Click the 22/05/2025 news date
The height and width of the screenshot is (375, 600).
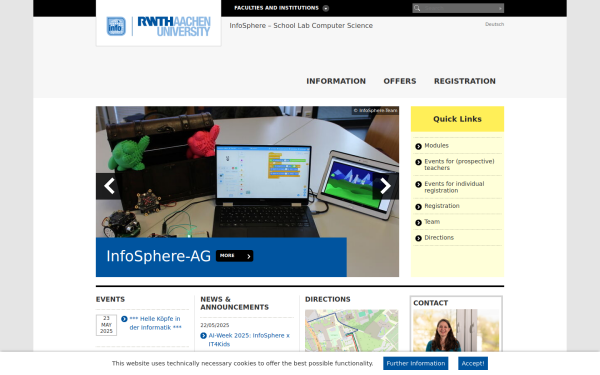pyautogui.click(x=215, y=325)
